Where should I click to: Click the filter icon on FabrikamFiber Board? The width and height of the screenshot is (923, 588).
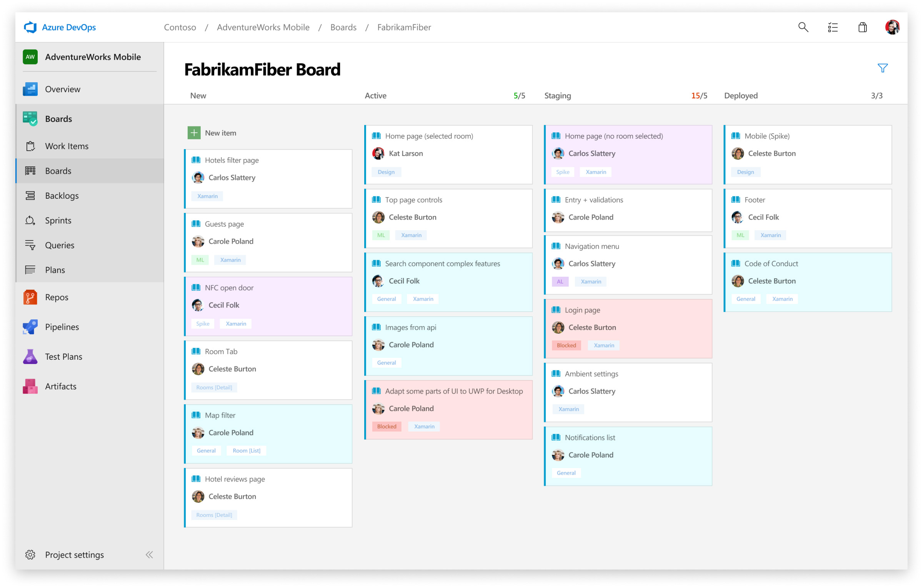pos(883,68)
